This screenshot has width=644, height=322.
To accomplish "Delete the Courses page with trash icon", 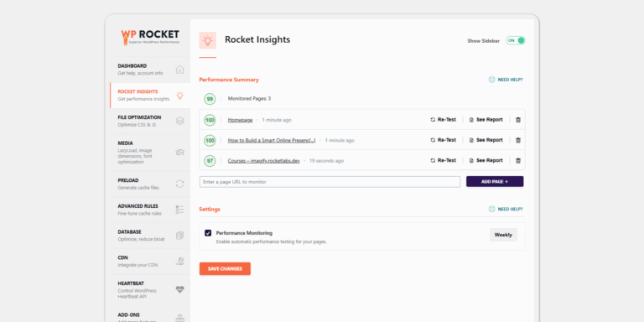I will 518,161.
